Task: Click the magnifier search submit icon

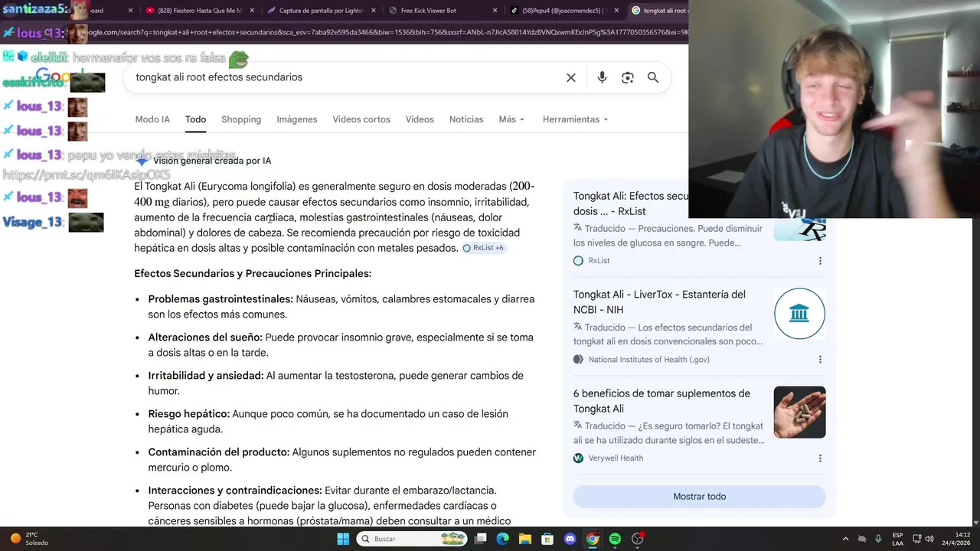Action: click(x=653, y=77)
